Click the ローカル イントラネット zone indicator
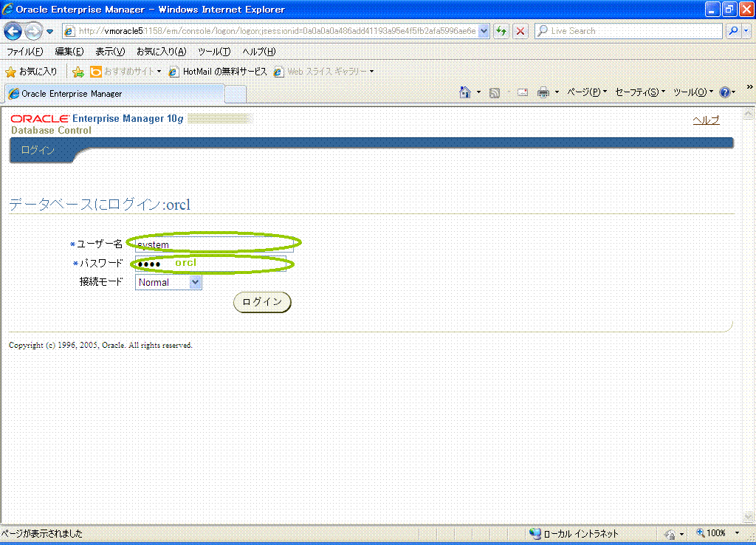The width and height of the screenshot is (756, 545). click(574, 533)
